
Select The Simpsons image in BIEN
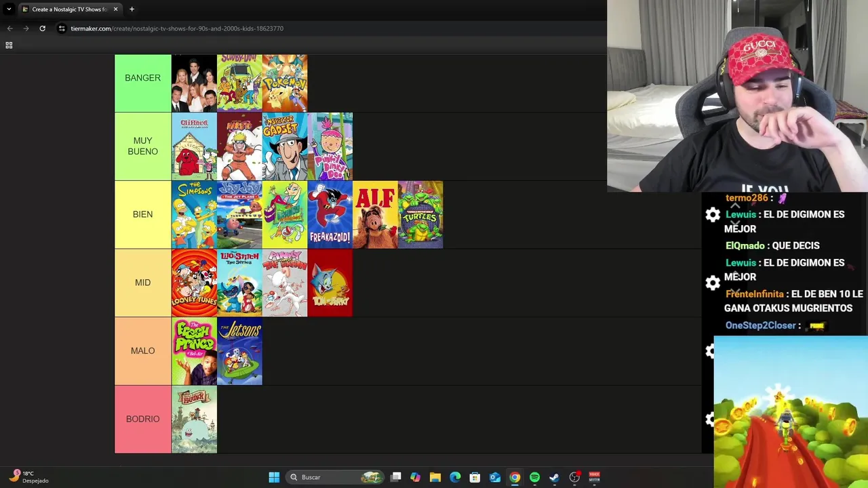(x=194, y=214)
